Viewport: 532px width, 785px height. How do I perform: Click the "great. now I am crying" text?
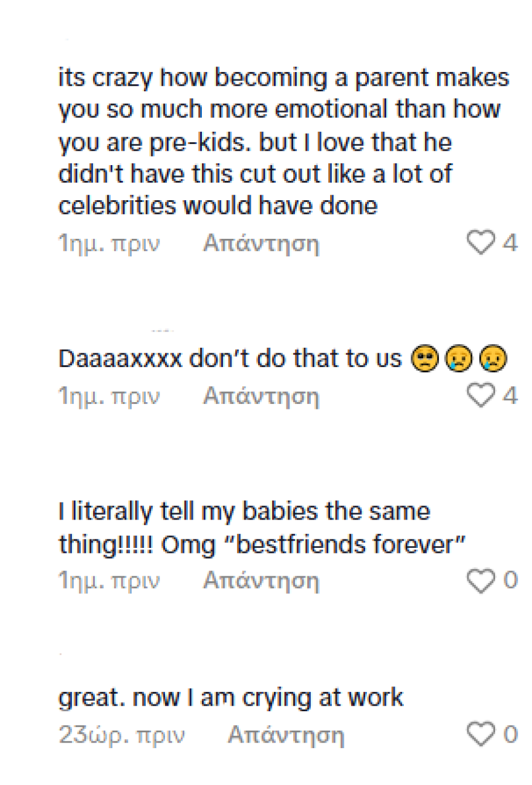pos(230,697)
